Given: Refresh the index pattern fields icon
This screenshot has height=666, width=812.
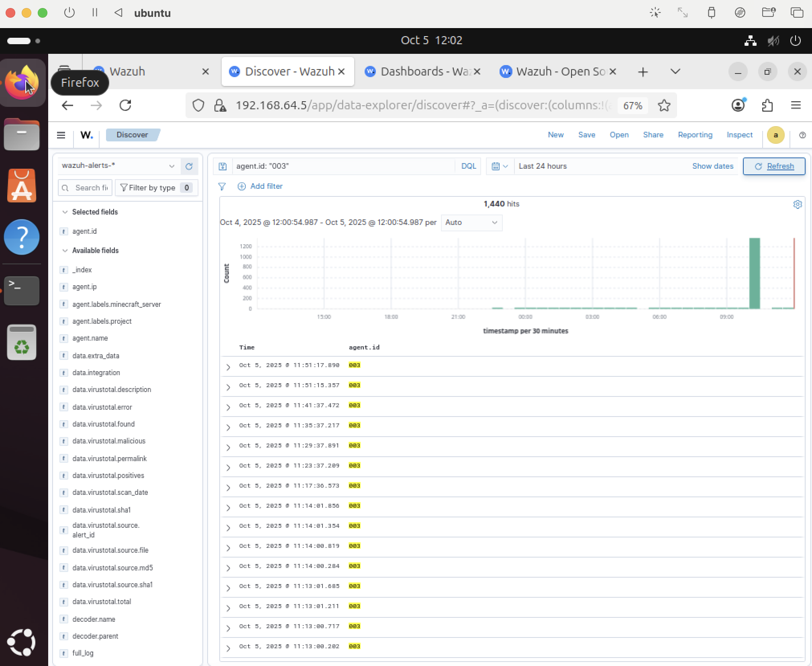Looking at the screenshot, I should (189, 166).
